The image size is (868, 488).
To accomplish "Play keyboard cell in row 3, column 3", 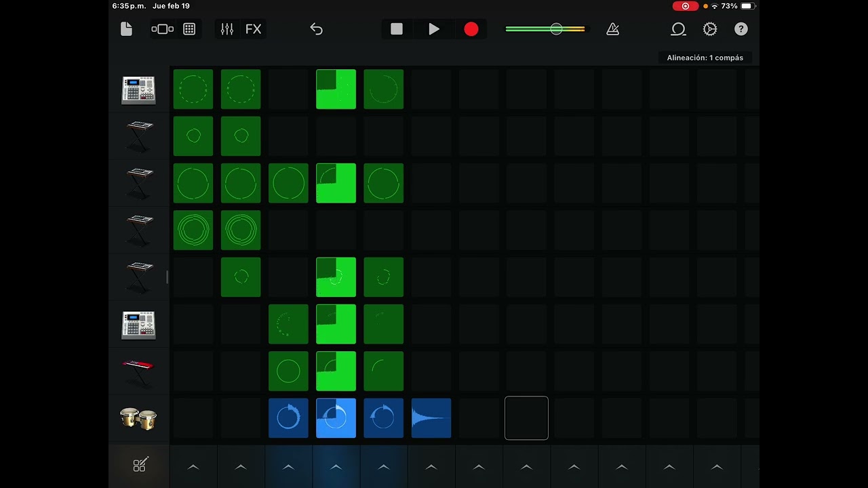I will 288,183.
